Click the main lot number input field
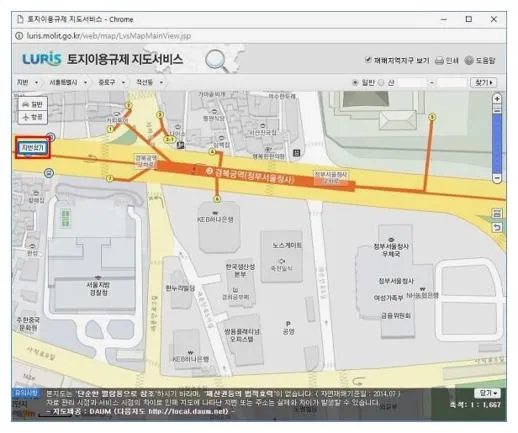Screen dimensions: 518x433 pos(412,82)
